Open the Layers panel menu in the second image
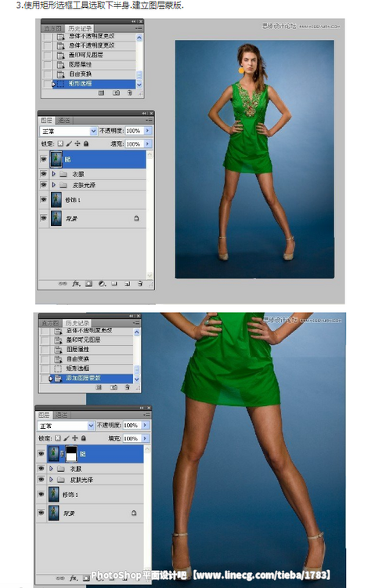This screenshot has width=368, height=588. [x=146, y=415]
